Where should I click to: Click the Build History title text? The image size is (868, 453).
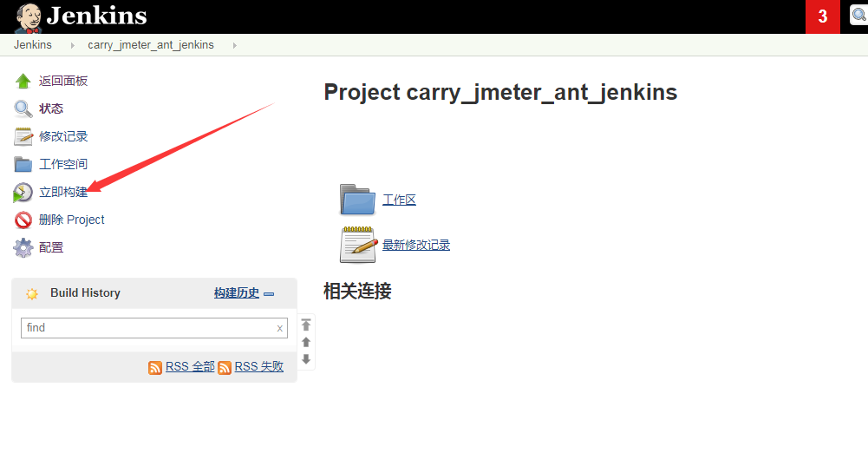[85, 293]
